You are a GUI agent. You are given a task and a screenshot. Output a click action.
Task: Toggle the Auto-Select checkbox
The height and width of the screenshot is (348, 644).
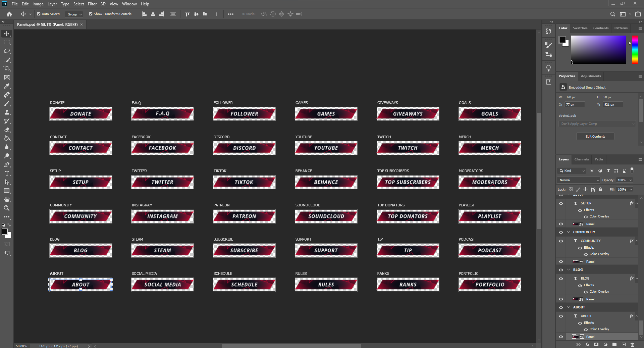point(39,14)
